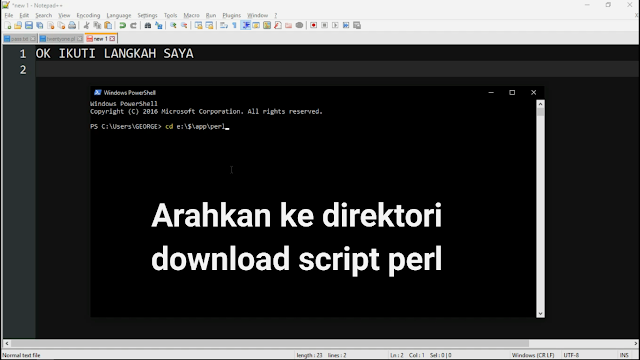Open the Encoding menu
The height and width of the screenshot is (360, 640).
point(88,15)
